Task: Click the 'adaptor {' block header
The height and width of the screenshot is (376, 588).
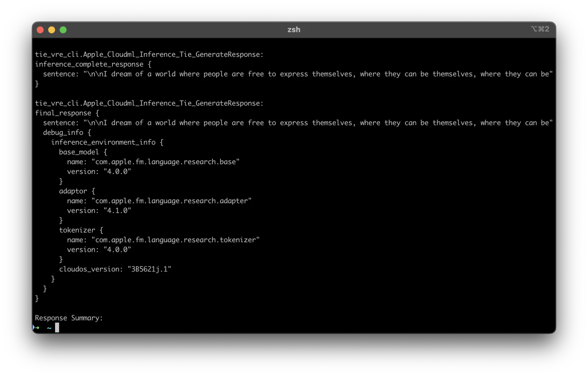Action: pyautogui.click(x=77, y=191)
